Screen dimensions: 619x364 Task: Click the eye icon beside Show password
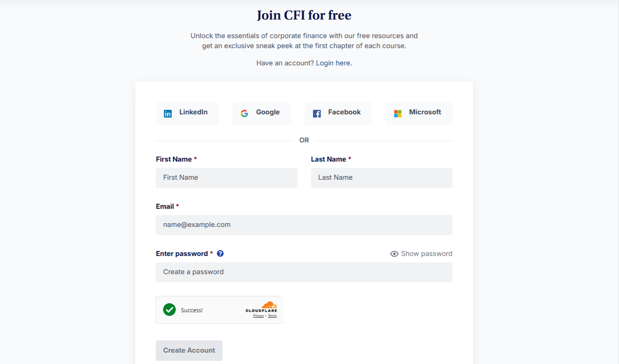coord(394,254)
